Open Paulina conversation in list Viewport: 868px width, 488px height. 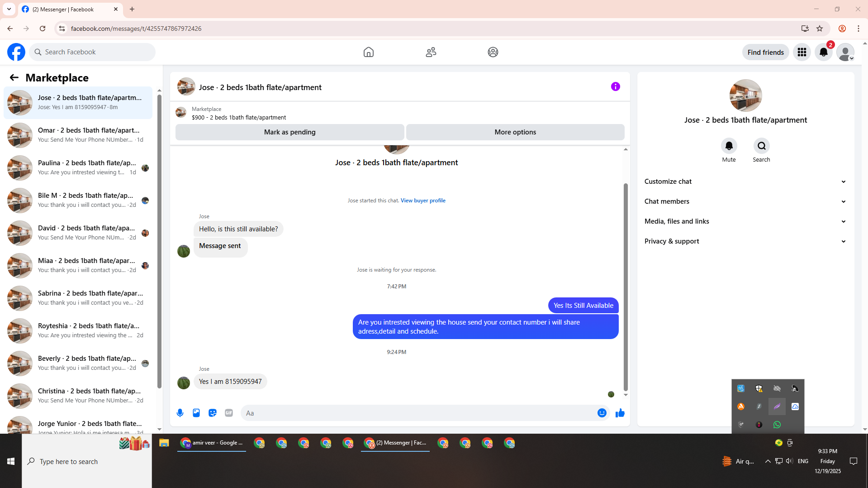point(78,167)
